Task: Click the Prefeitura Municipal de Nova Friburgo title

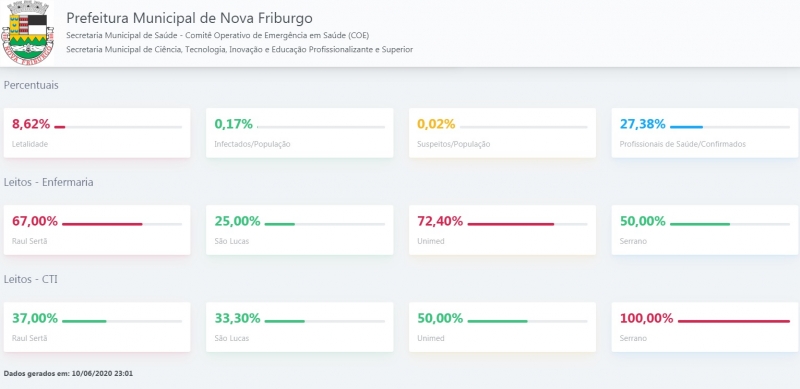Action: click(x=189, y=18)
